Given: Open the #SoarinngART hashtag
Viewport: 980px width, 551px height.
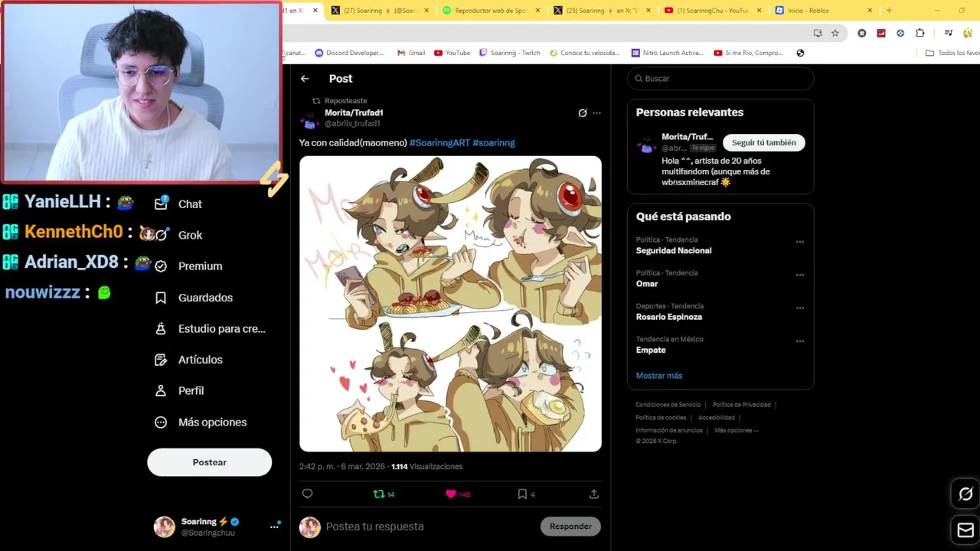Looking at the screenshot, I should pos(439,142).
